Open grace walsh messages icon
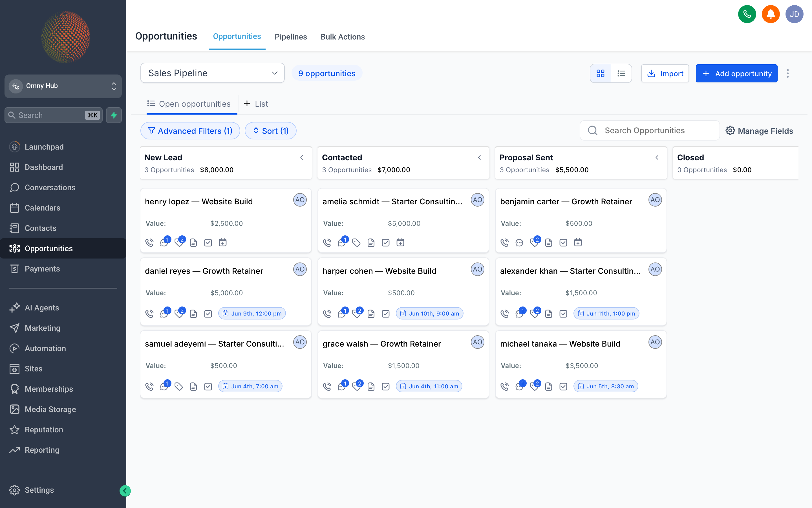This screenshot has width=812, height=508. (342, 387)
